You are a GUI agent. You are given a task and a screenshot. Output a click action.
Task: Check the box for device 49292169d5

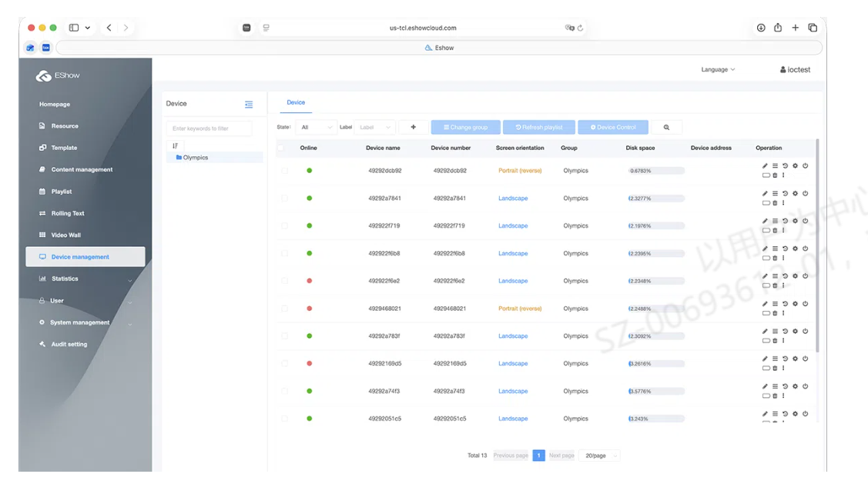(x=284, y=363)
